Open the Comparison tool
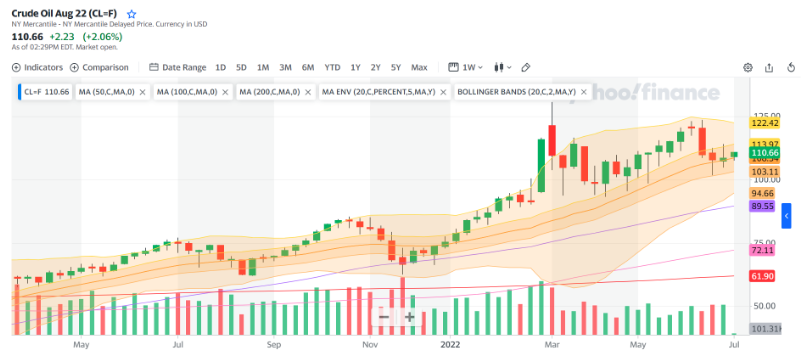Image resolution: width=802 pixels, height=362 pixels. tap(99, 67)
